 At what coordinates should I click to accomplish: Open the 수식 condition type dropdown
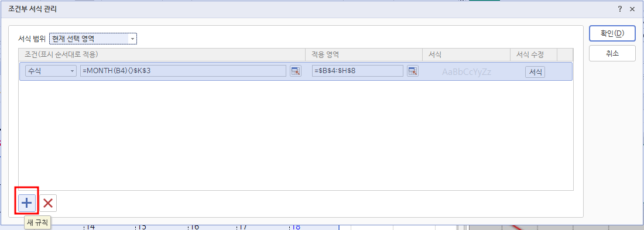51,71
